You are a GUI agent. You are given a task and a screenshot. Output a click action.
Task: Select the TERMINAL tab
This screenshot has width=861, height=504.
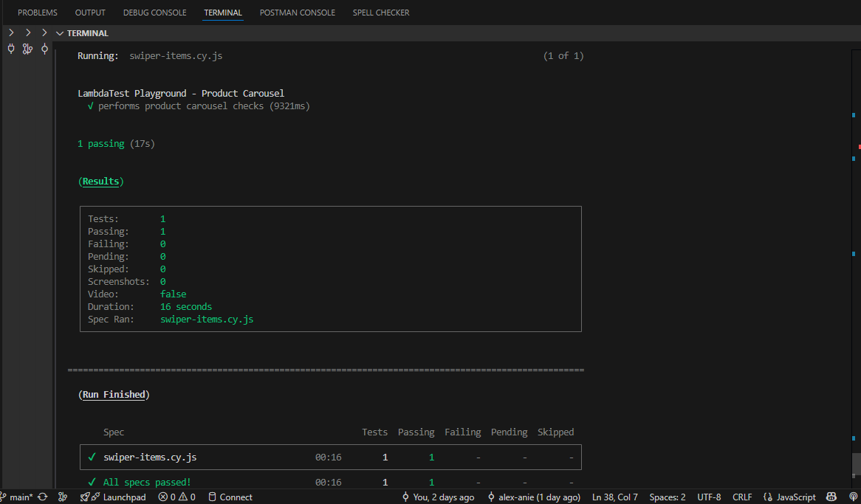(223, 12)
